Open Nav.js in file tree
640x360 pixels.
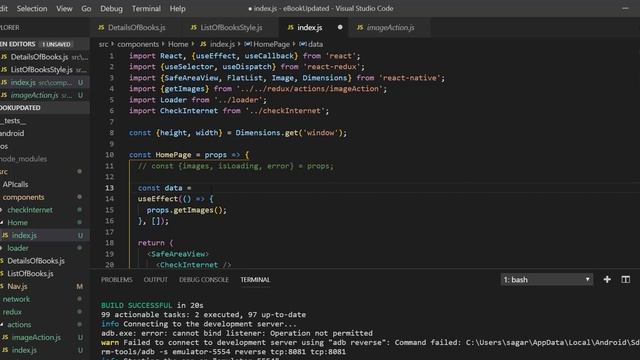pyautogui.click(x=44, y=287)
